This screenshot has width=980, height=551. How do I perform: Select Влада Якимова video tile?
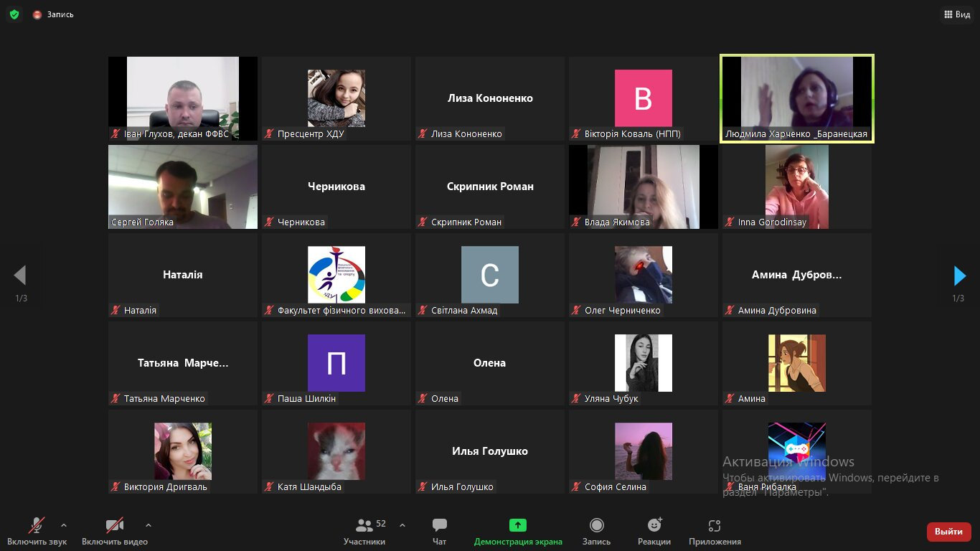644,187
